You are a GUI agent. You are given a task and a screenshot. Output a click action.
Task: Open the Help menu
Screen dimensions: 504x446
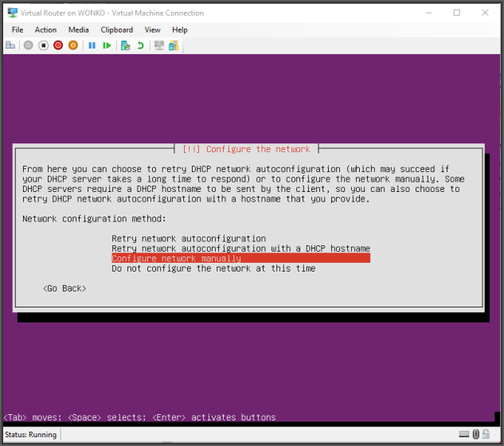point(180,30)
